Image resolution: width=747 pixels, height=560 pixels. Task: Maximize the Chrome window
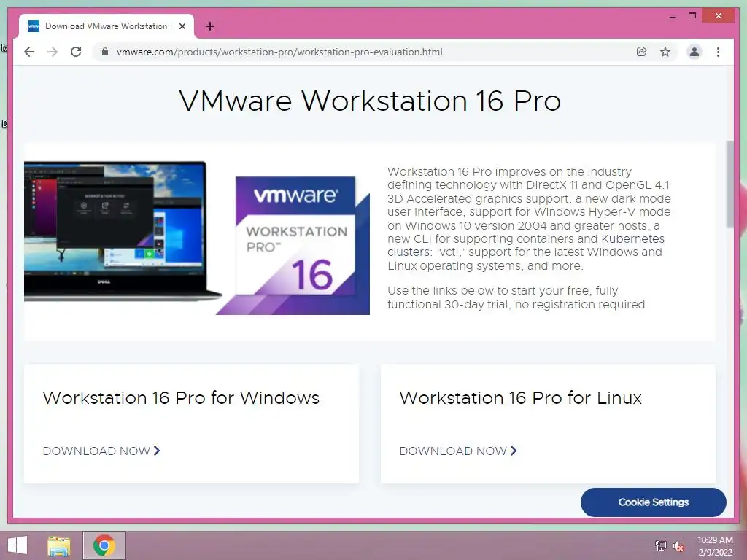[692, 16]
